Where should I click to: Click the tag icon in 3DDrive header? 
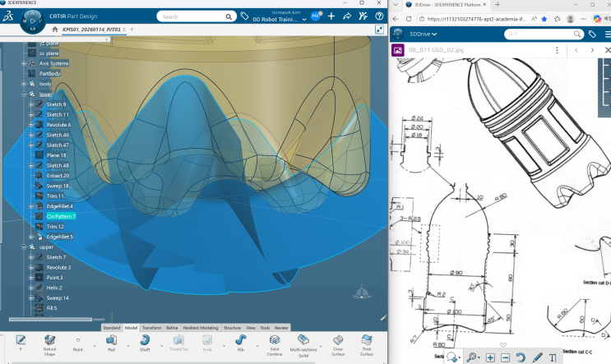point(592,35)
